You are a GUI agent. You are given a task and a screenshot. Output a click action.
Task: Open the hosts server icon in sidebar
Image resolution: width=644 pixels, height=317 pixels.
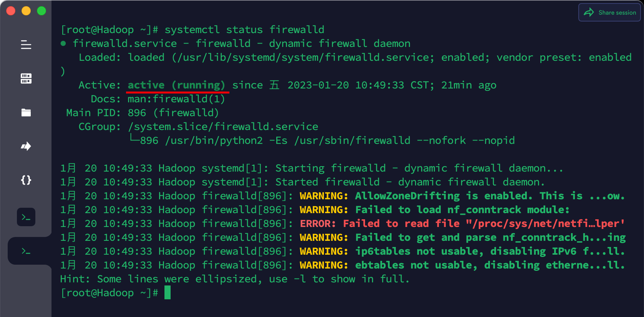(26, 78)
